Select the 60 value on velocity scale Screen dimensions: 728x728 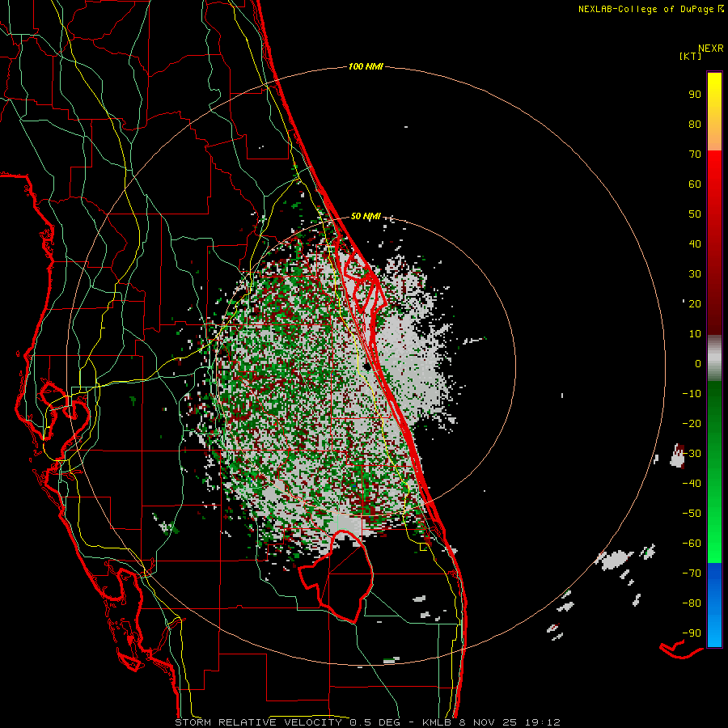[x=695, y=184]
